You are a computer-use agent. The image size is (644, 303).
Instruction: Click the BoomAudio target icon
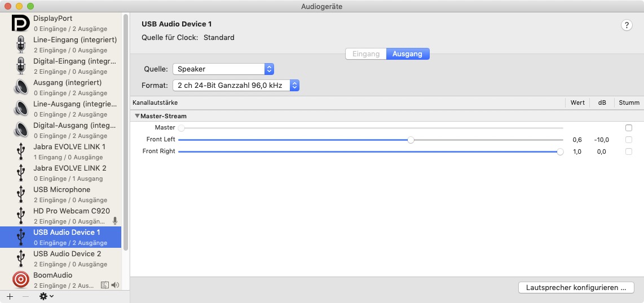click(21, 279)
